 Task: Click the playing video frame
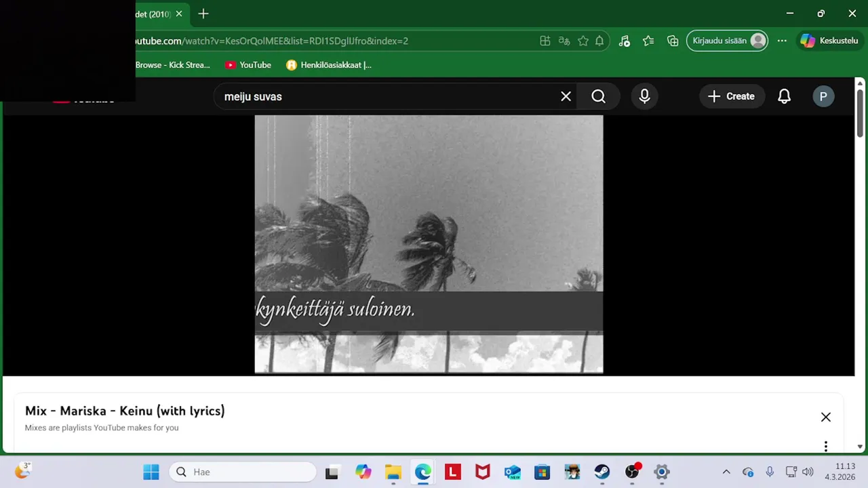[x=429, y=244]
